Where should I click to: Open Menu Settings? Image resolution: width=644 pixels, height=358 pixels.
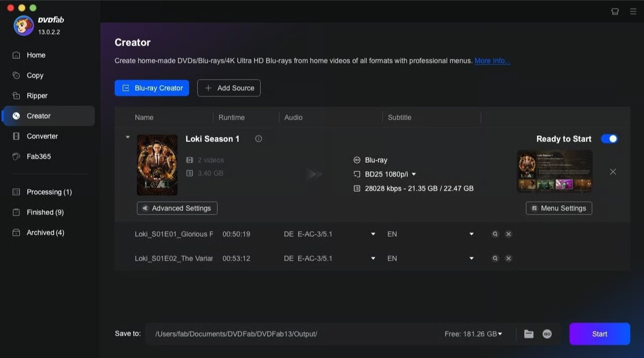tap(559, 208)
